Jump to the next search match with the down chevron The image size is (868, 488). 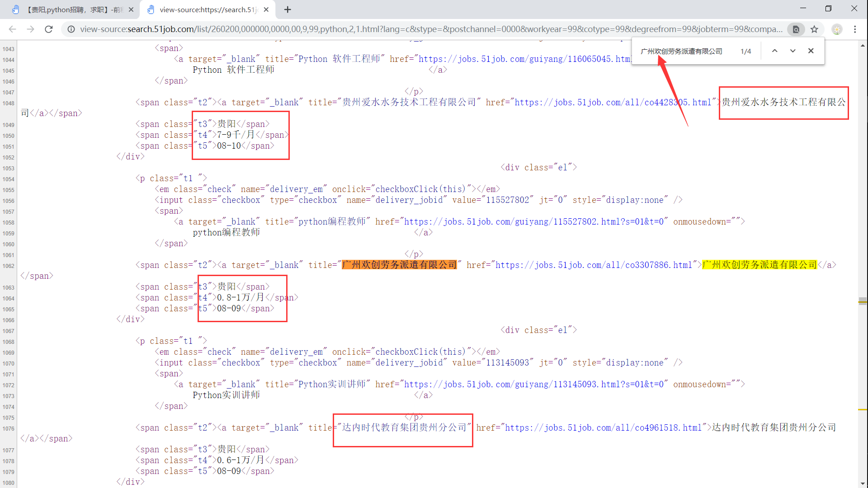tap(793, 51)
